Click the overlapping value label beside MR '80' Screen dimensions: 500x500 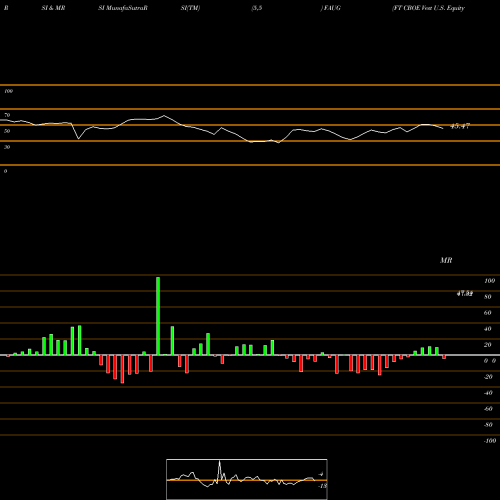pos(465,294)
